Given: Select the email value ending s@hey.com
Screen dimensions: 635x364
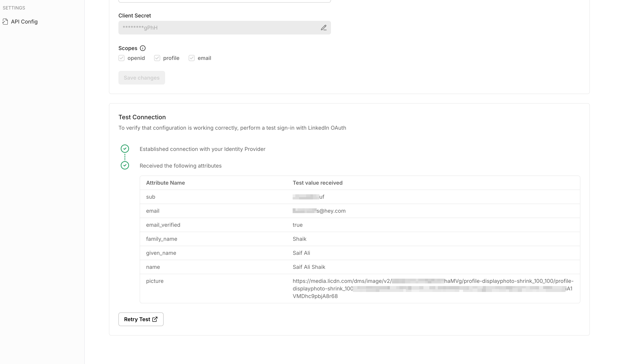Looking at the screenshot, I should pos(319,211).
